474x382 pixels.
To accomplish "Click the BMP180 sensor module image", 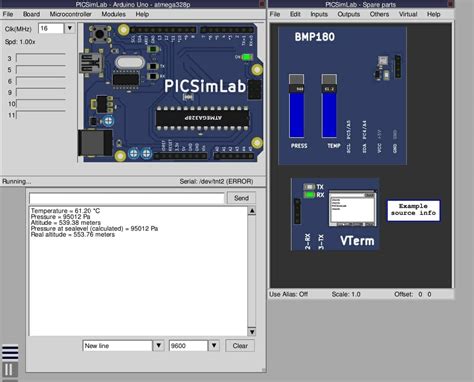I will [x=387, y=68].
